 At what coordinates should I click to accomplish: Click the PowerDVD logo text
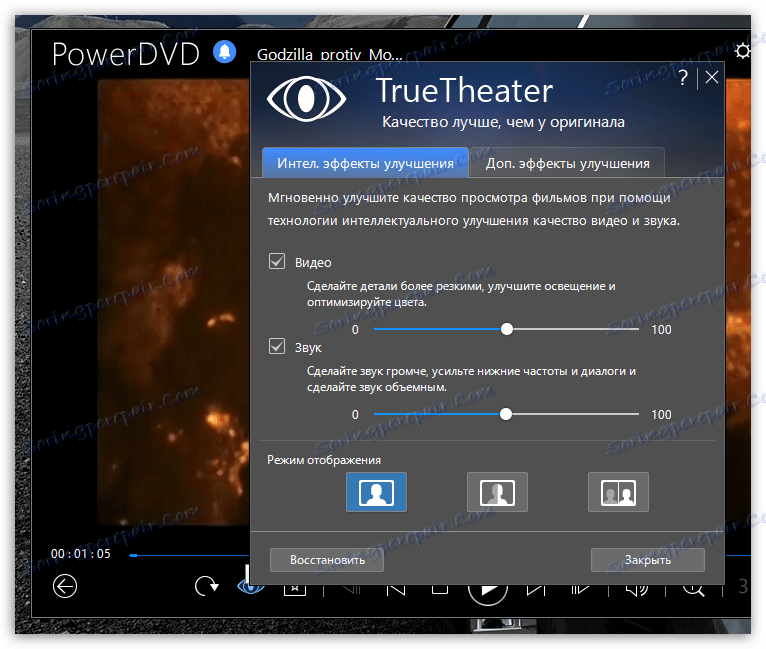point(126,54)
